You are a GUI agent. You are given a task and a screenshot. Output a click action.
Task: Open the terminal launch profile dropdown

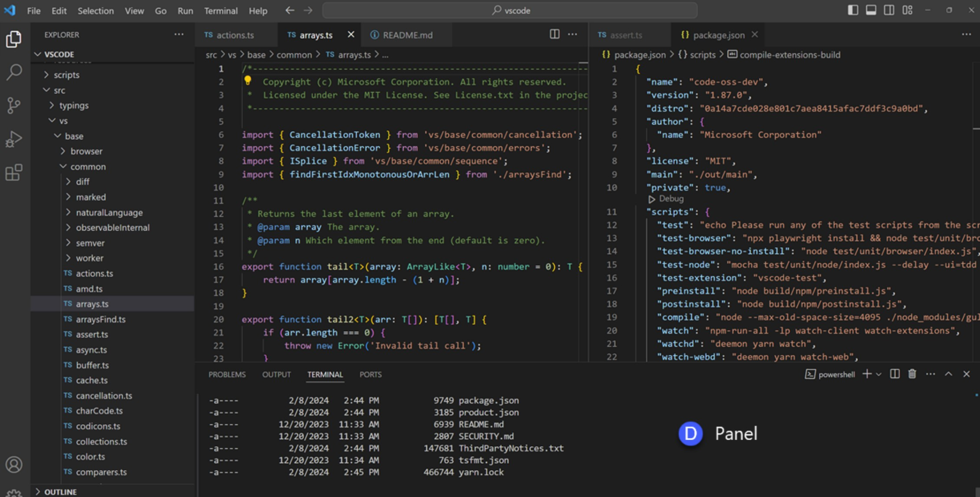pos(878,374)
